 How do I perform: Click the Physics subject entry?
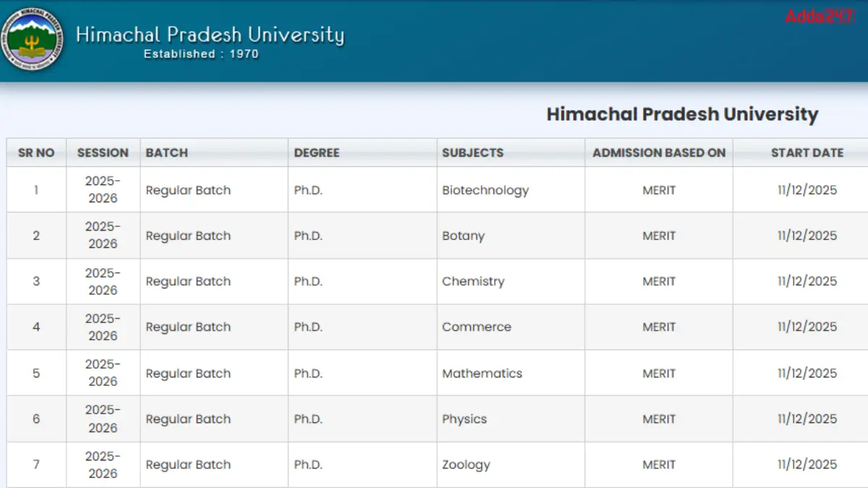[464, 419]
